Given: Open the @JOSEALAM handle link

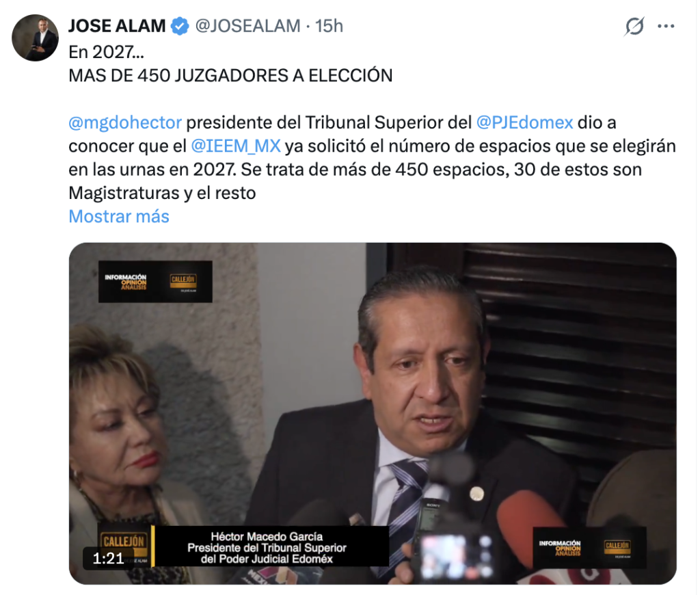Looking at the screenshot, I should point(247,27).
